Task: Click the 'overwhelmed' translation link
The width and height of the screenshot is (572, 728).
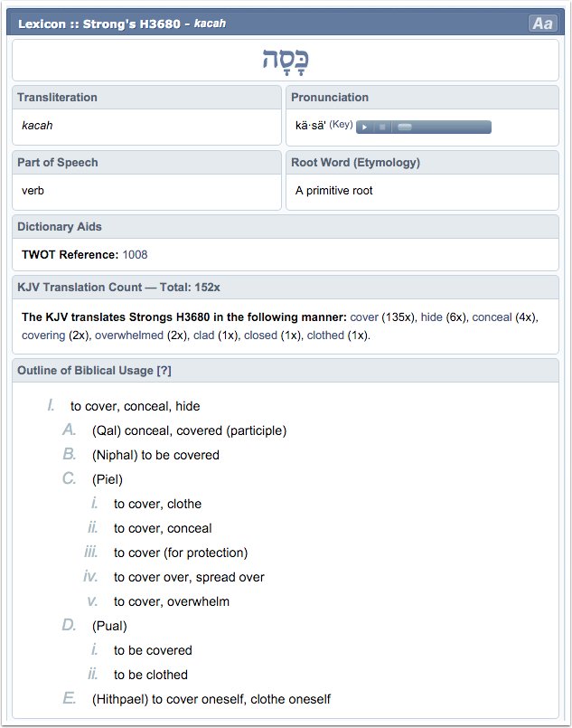Action: [129, 335]
